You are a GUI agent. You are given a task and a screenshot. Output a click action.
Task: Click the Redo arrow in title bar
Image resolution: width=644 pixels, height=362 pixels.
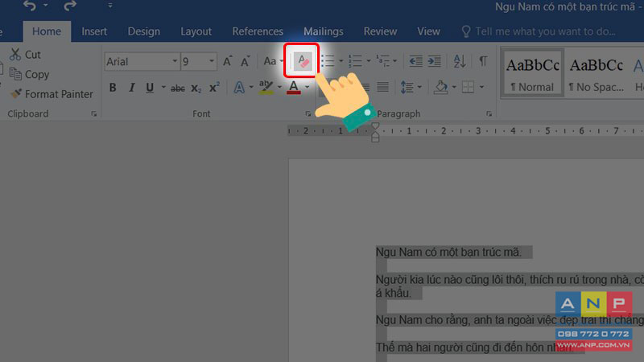[x=69, y=6]
